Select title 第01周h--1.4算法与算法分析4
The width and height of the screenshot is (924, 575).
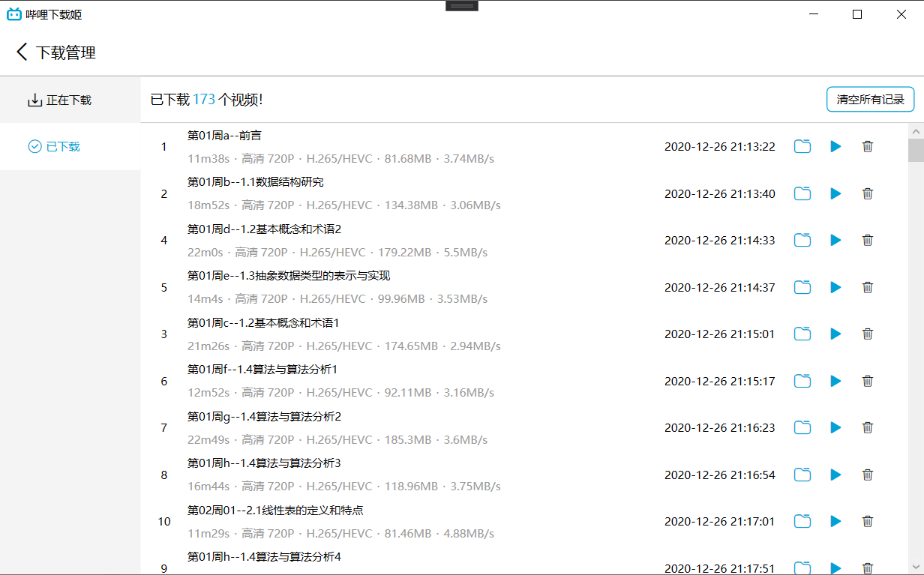(x=264, y=557)
